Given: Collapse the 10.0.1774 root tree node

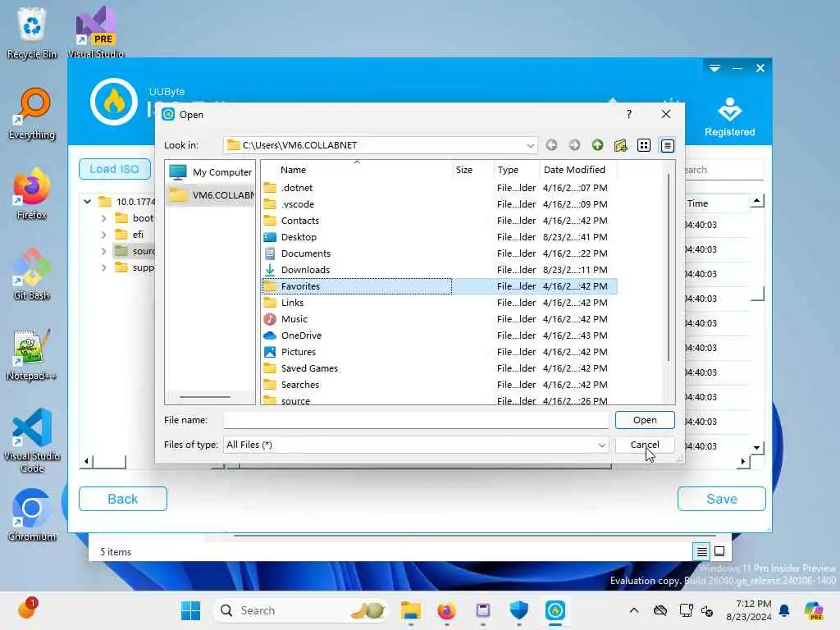Looking at the screenshot, I should click(x=87, y=202).
